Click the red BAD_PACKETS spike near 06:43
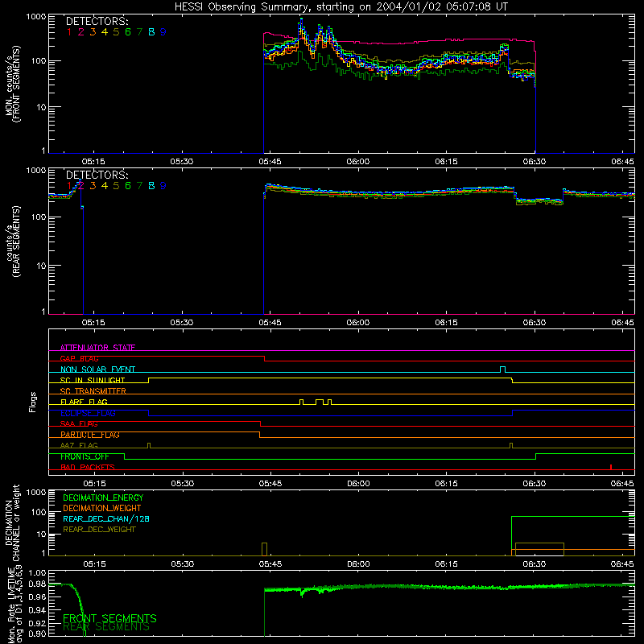644x644 pixels. (611, 467)
